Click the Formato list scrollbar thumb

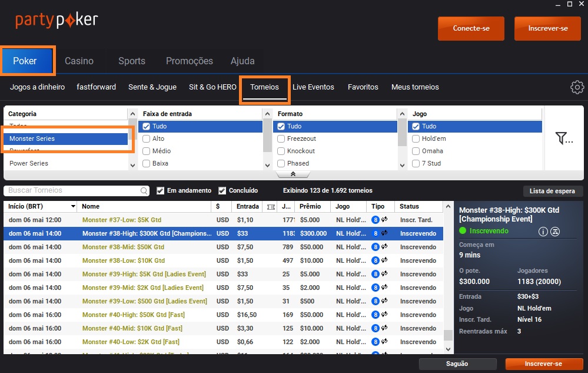[402, 133]
